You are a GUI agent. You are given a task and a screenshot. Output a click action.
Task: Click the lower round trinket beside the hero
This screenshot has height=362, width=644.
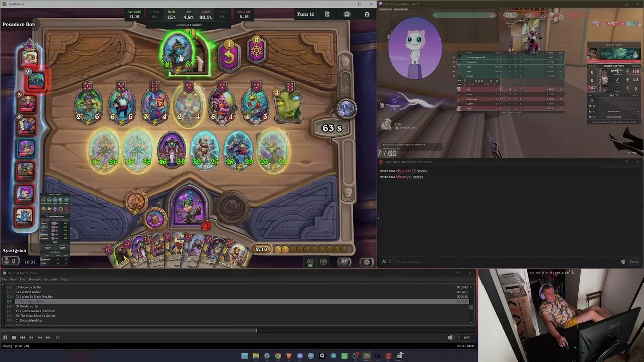pos(155,218)
